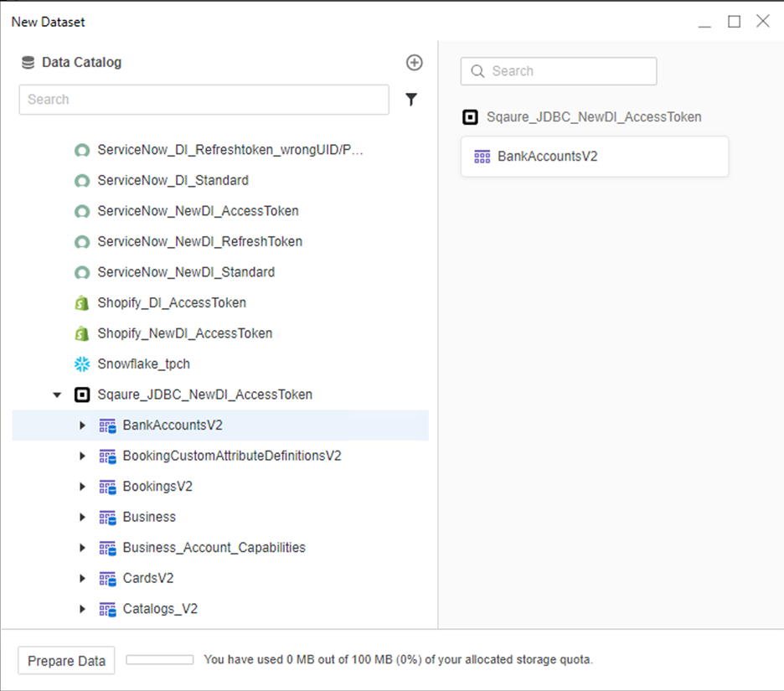Click the Data Catalog search field
This screenshot has width=784, height=691.
click(204, 100)
